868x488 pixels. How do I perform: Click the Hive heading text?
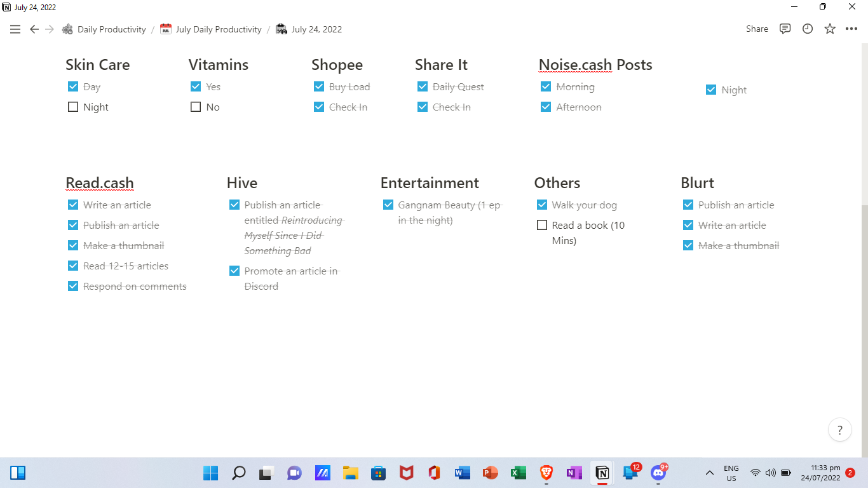[242, 183]
